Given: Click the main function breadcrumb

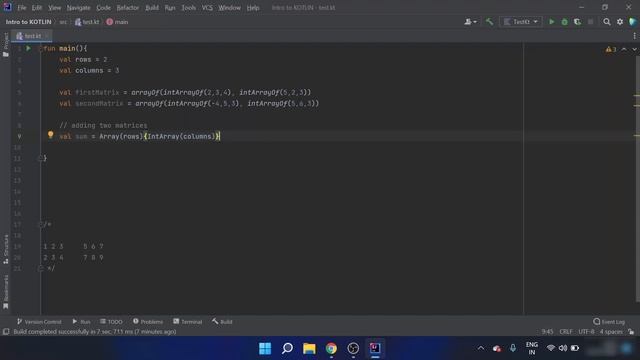Looking at the screenshot, I should [118, 22].
